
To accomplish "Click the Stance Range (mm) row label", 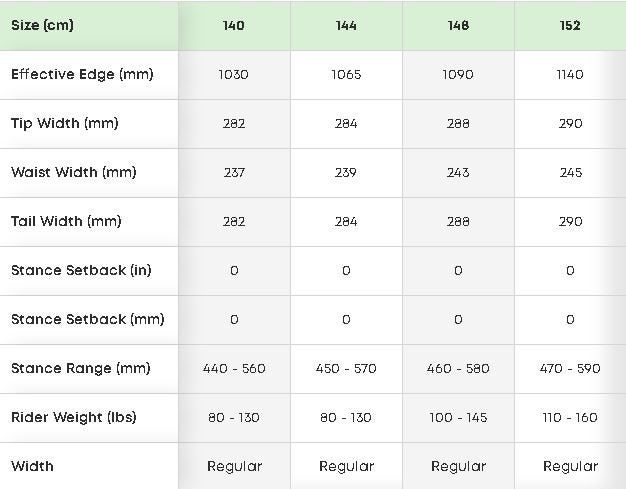I will coord(80,368).
